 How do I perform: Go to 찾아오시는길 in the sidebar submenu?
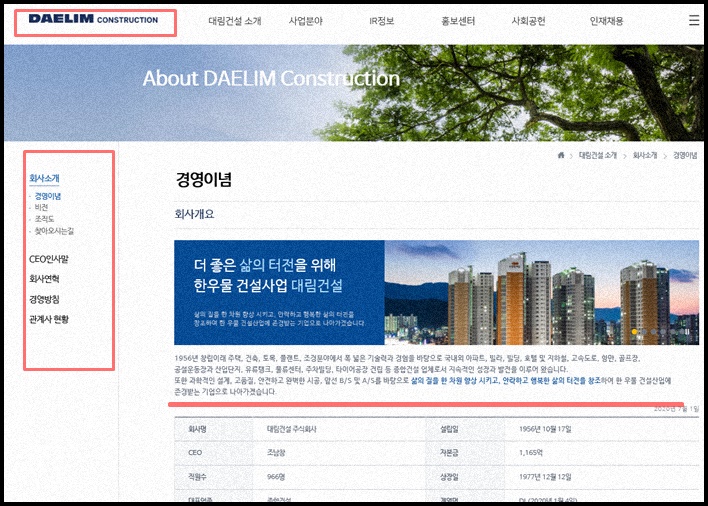[x=54, y=231]
